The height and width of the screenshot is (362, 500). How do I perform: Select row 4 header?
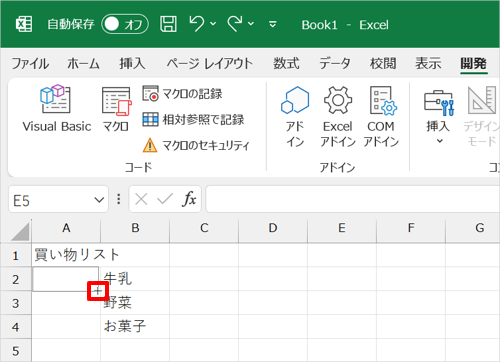coord(16,327)
